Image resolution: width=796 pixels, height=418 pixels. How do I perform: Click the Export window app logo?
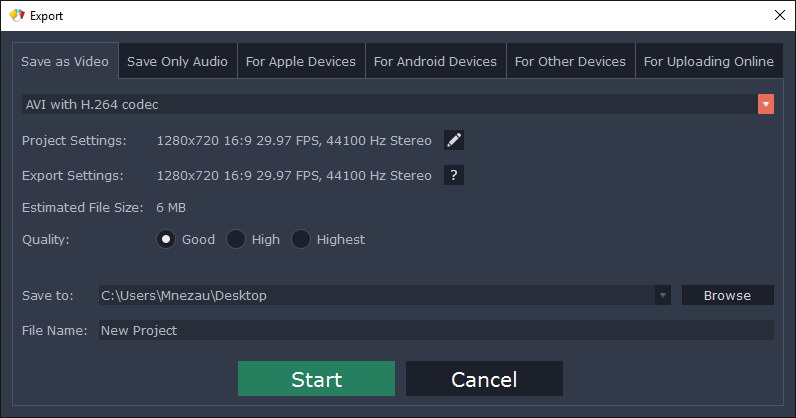click(17, 15)
